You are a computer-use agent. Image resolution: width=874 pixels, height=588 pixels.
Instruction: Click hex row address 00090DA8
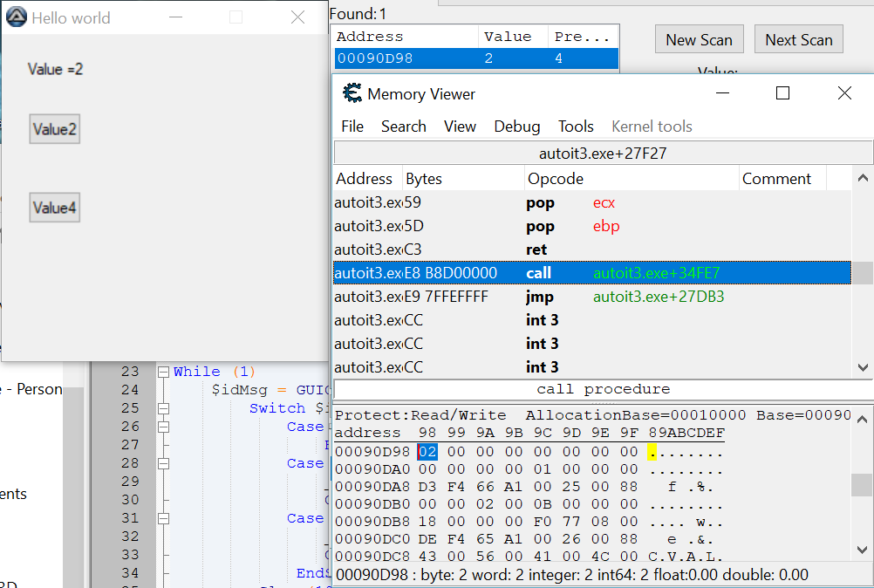click(372, 487)
